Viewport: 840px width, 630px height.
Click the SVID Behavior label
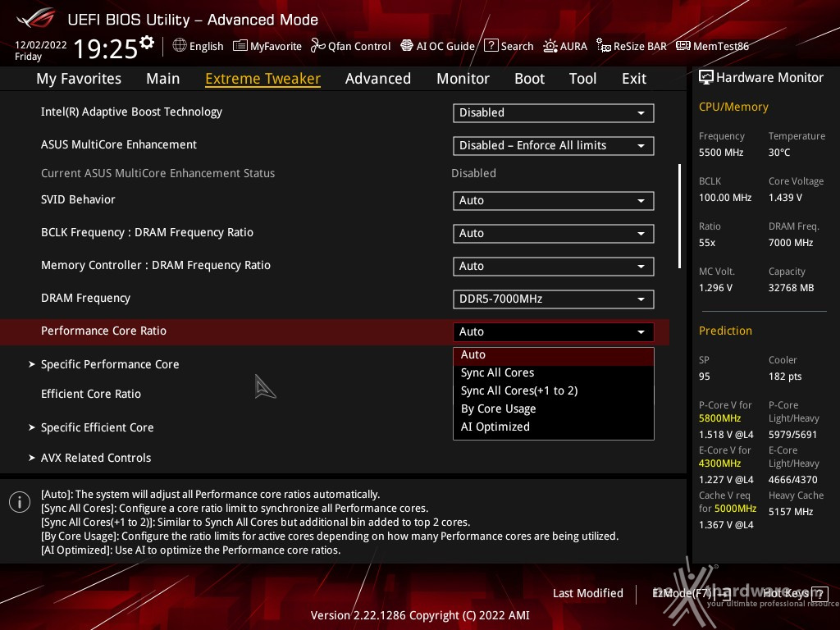coord(78,200)
